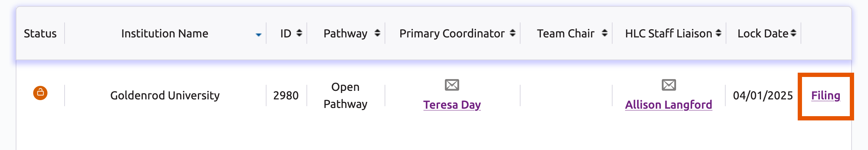Toggle Institution Name sort dropdown arrow
The image size is (868, 150).
pyautogui.click(x=259, y=35)
